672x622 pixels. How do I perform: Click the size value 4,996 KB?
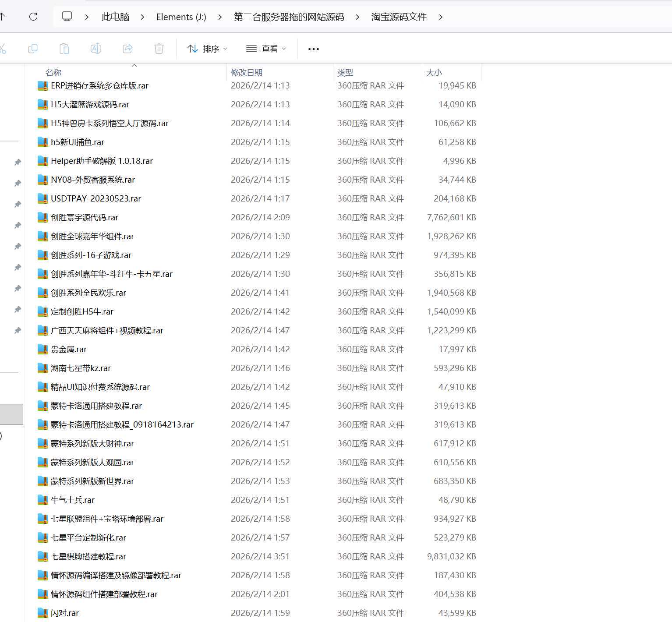tap(460, 161)
